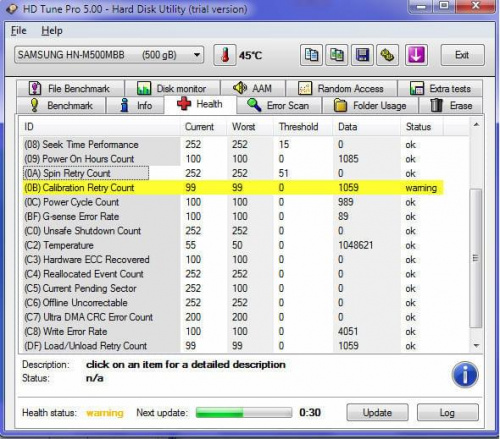Image resolution: width=500 pixels, height=439 pixels.
Task: Switch to the Error Scan tab
Action: (279, 106)
